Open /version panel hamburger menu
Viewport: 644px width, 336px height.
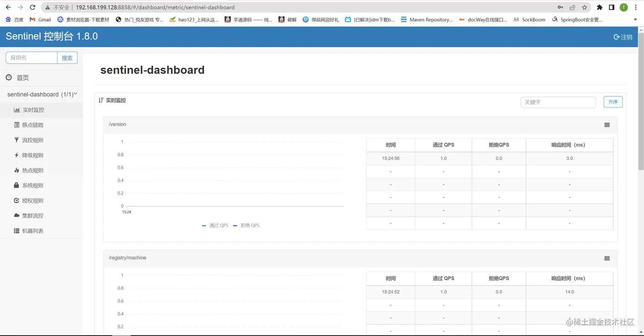coord(607,125)
